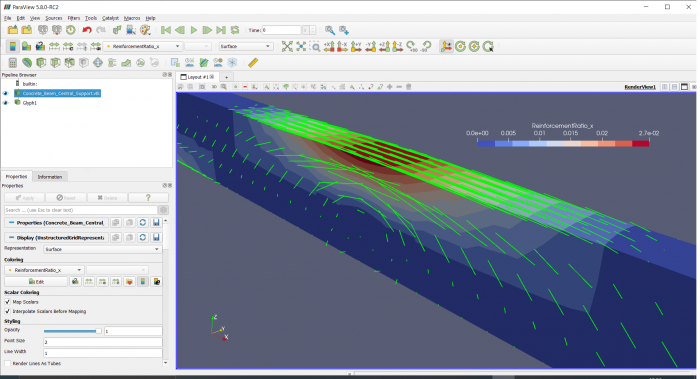Open the Filters menu

pyautogui.click(x=74, y=18)
